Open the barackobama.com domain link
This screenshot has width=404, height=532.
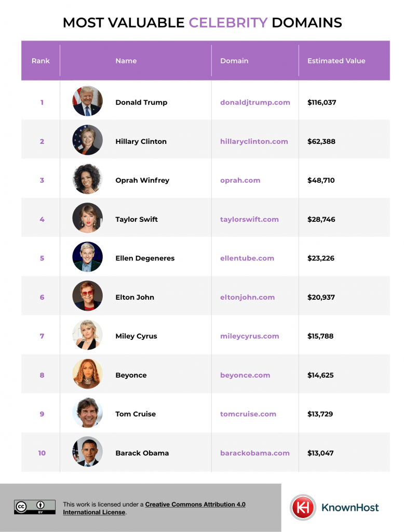255,453
